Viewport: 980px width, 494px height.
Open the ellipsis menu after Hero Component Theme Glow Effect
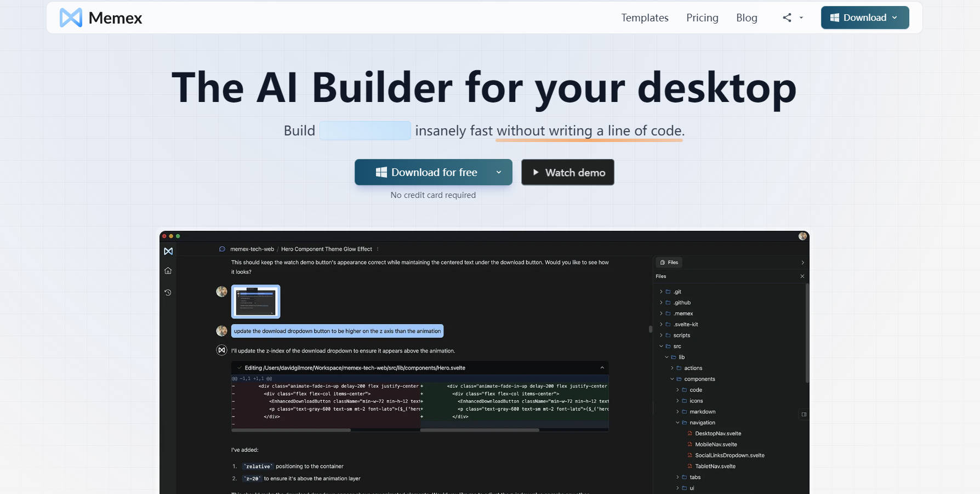point(378,248)
